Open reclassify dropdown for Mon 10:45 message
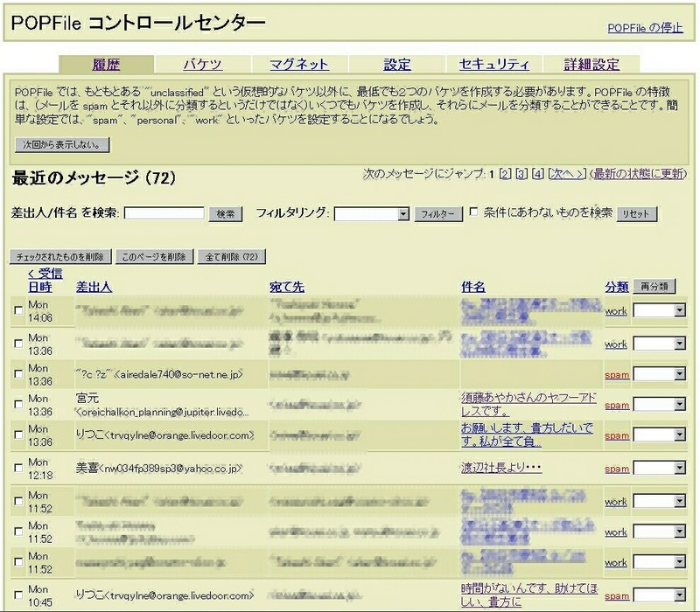Screen dimensions: 700x612 pos(660,595)
